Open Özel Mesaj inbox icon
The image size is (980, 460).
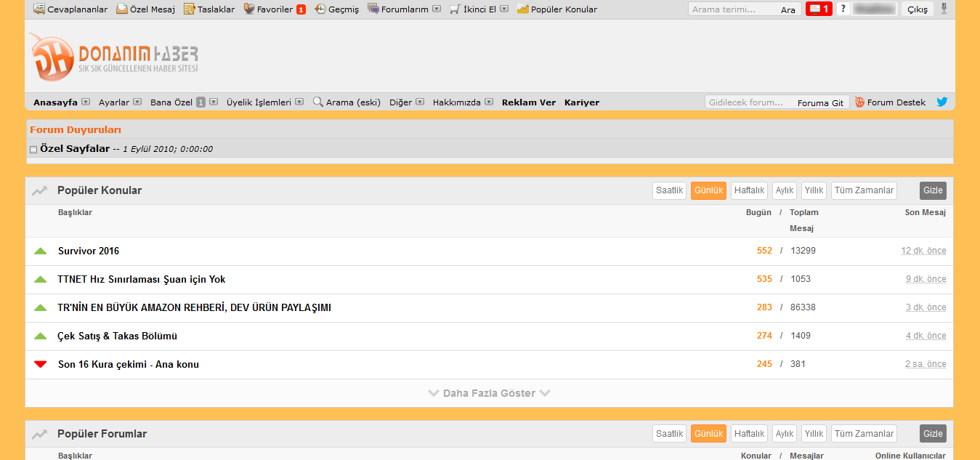122,9
